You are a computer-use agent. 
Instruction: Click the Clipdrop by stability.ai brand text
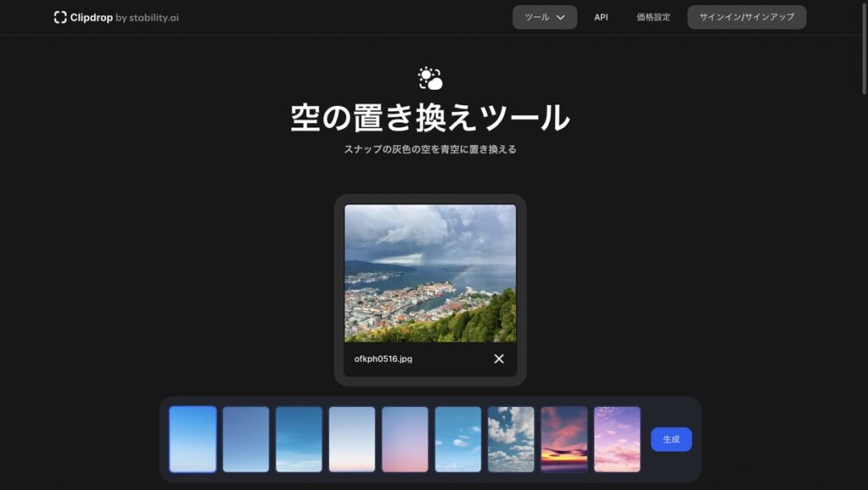(x=124, y=17)
